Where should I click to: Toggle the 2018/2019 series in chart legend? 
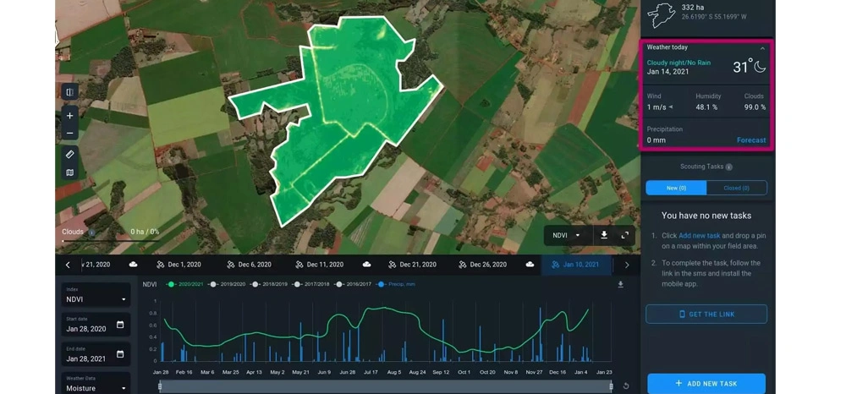(268, 284)
